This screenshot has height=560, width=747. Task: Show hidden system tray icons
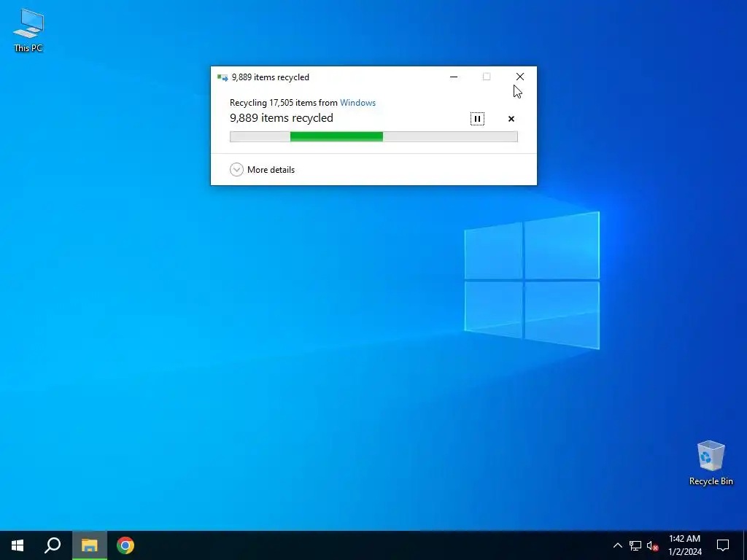(617, 545)
